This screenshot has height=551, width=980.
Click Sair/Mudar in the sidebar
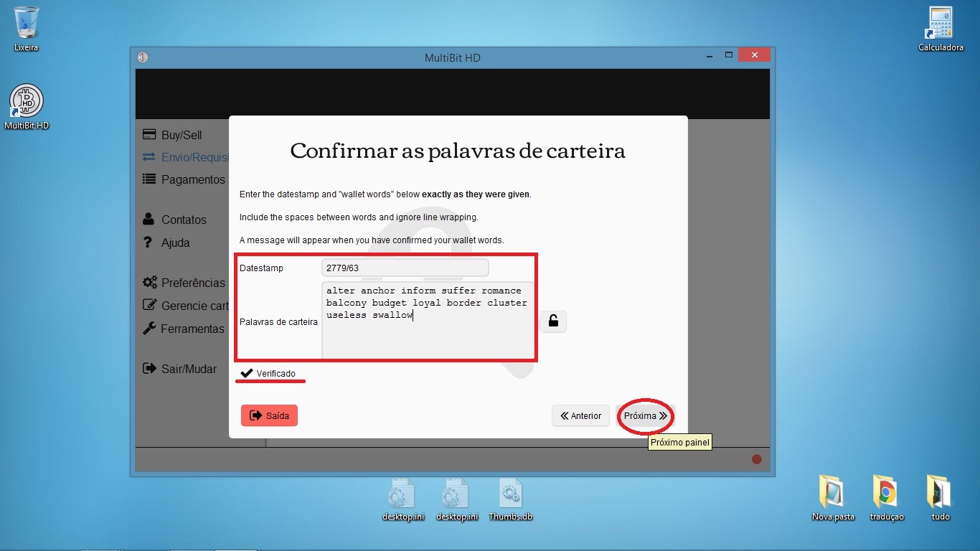(x=188, y=369)
